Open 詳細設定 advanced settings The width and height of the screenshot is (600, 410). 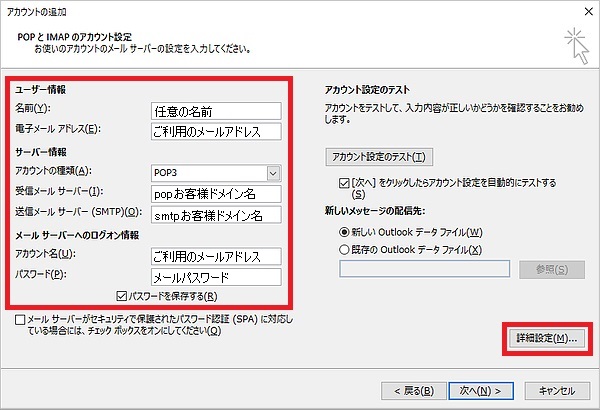click(544, 339)
